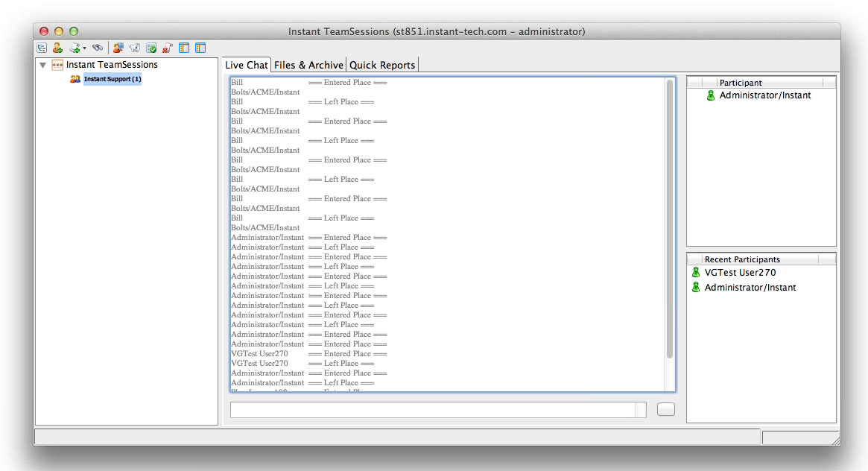Minimize the window with the yellow button
The height and width of the screenshot is (471, 868).
pyautogui.click(x=59, y=31)
